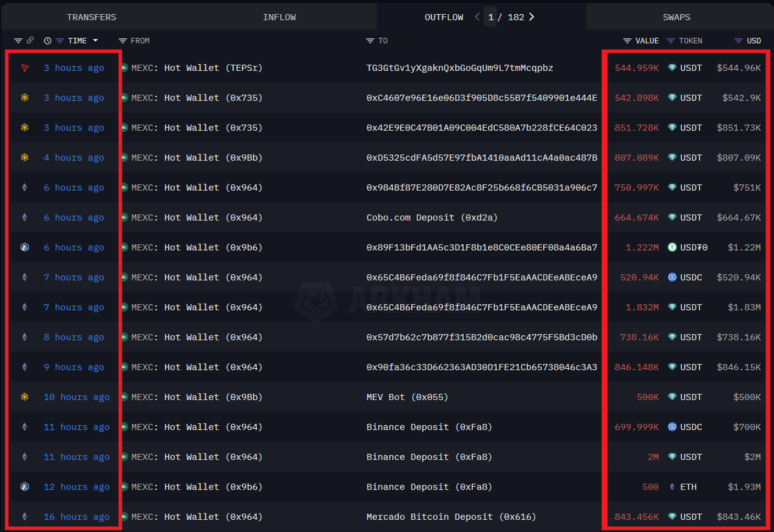Open the '10 hours ago' transaction link

[x=77, y=397]
